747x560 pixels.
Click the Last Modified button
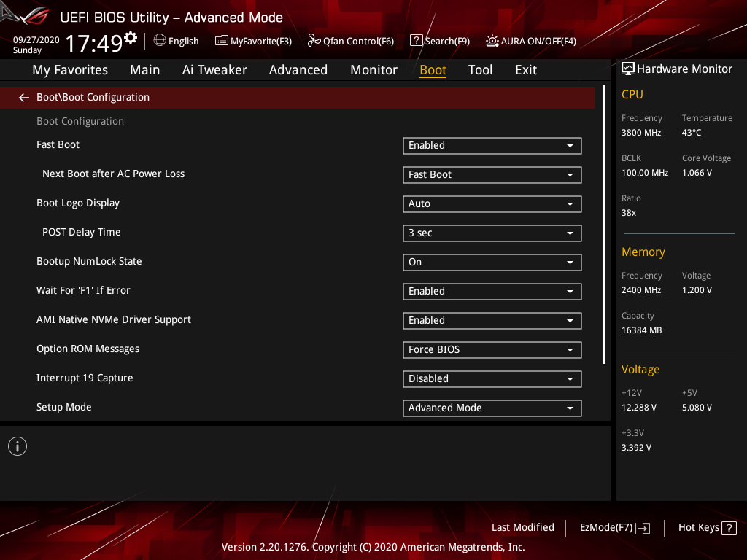(x=522, y=527)
